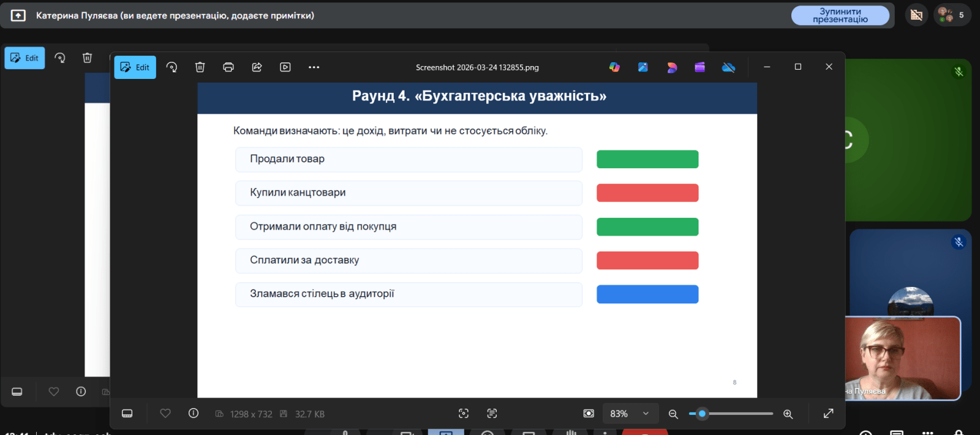Click the OneDrive cloud icon

tap(728, 67)
